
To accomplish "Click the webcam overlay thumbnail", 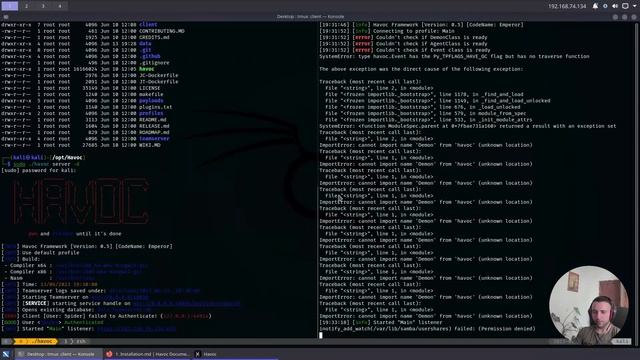I will click(589, 304).
